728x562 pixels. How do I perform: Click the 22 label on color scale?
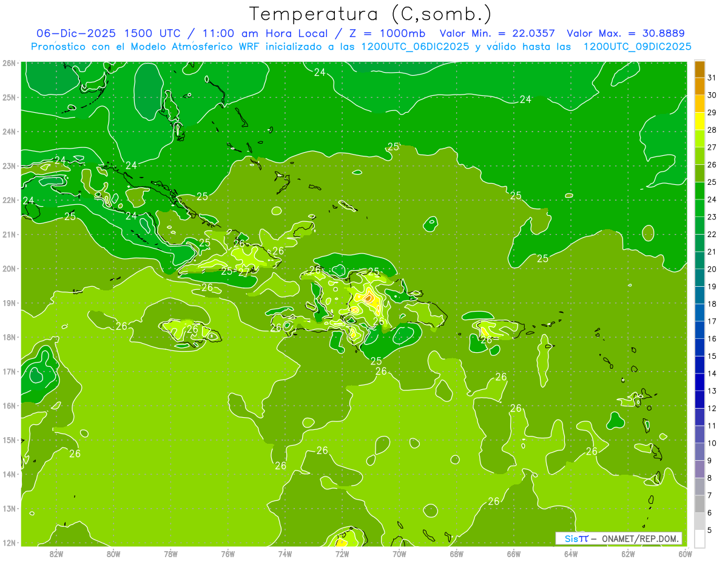(x=712, y=235)
